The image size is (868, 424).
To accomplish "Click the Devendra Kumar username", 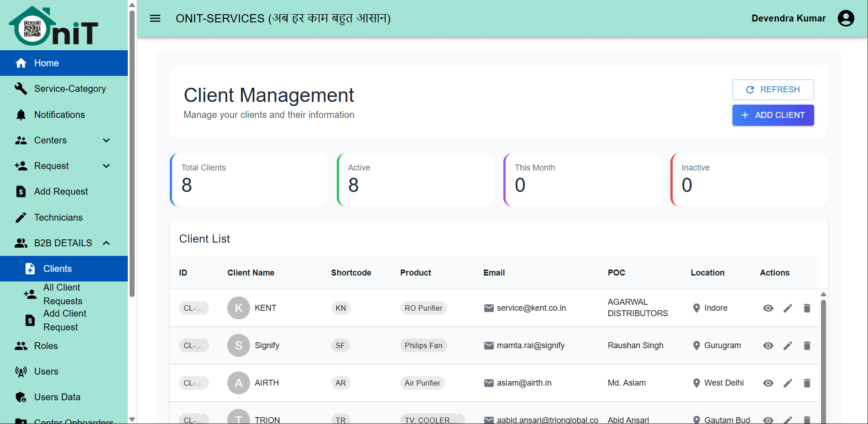I will [789, 18].
